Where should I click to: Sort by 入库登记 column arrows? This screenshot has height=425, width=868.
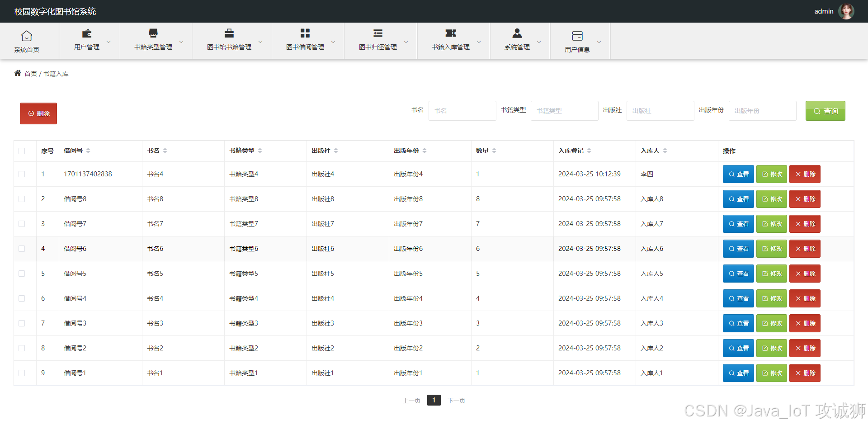click(x=589, y=151)
